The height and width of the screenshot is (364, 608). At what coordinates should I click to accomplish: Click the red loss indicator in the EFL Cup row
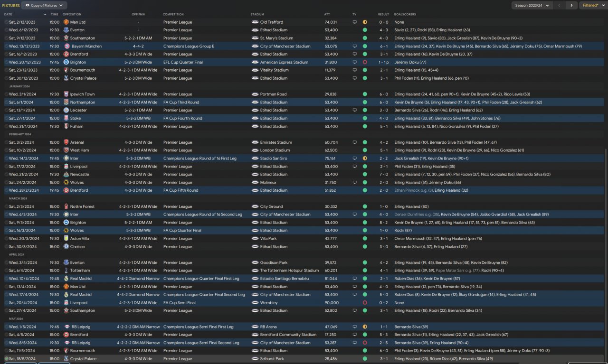click(365, 62)
